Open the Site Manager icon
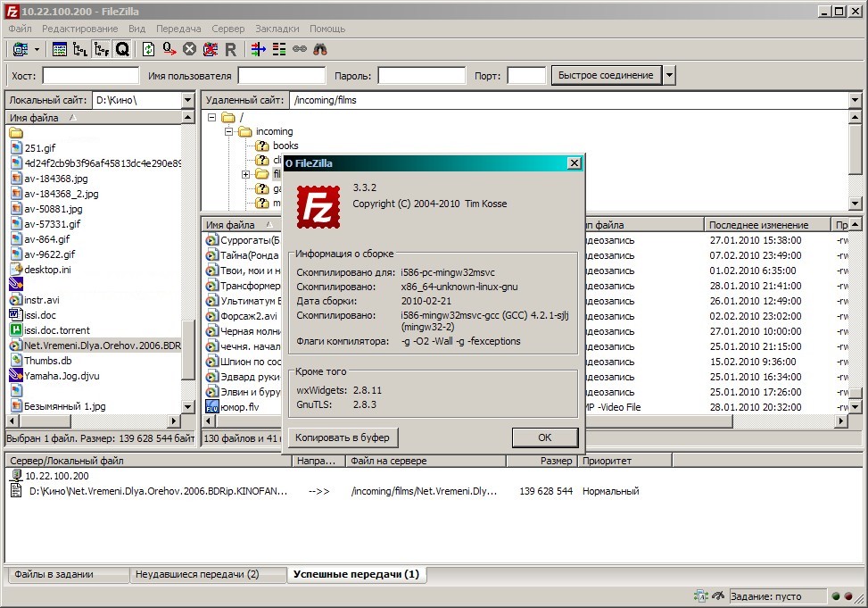The image size is (868, 608). coord(21,49)
